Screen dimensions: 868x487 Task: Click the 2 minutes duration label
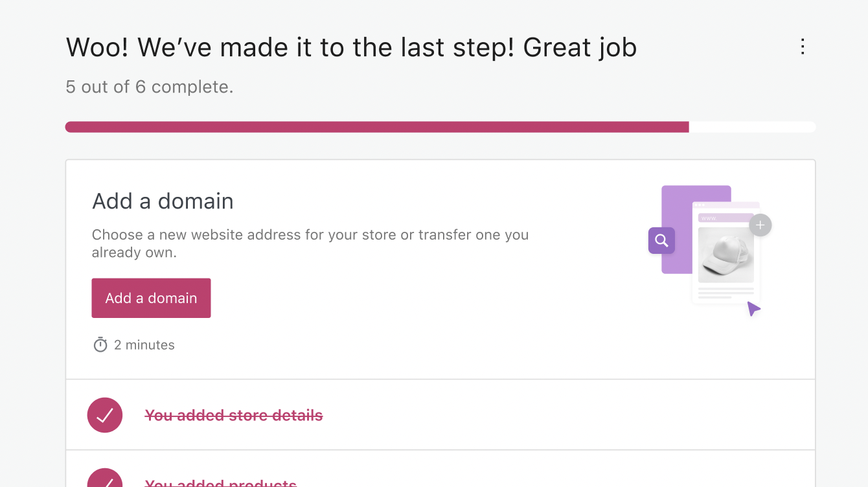pos(144,345)
